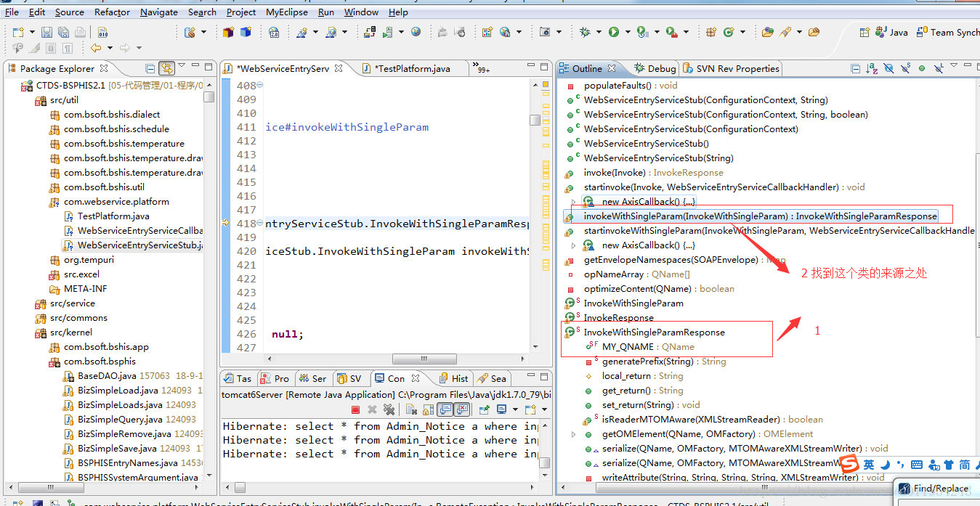Click the Open Perspective icon
980x506 pixels.
[864, 32]
